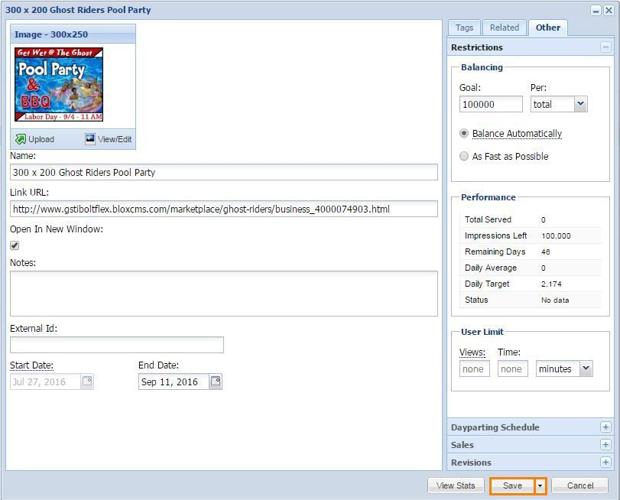Screen dimensions: 620x500
Task: Click the Status No data value
Action: (555, 300)
